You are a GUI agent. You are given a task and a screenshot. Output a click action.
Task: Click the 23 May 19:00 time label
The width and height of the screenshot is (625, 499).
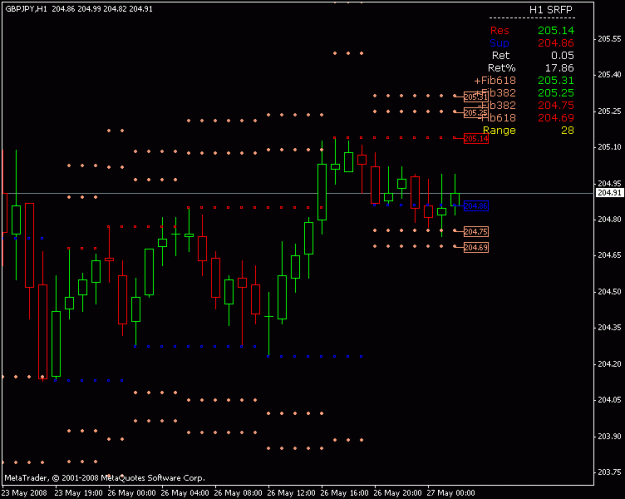78,493
